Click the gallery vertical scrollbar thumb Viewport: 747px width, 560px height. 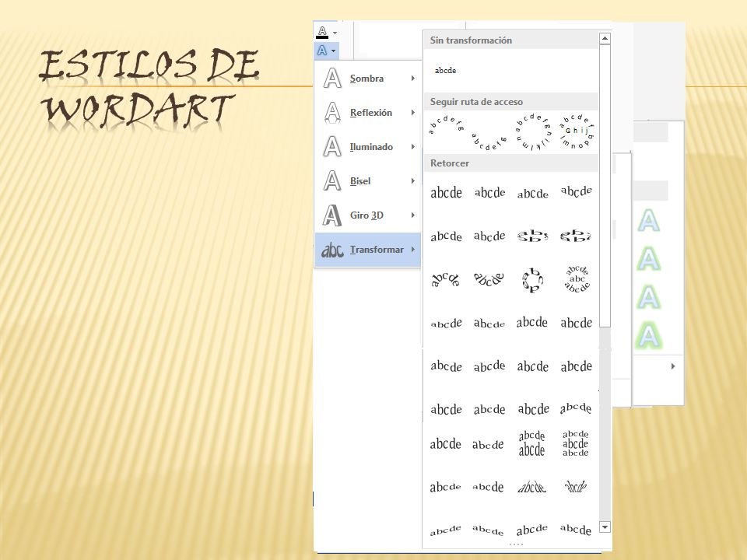605,186
